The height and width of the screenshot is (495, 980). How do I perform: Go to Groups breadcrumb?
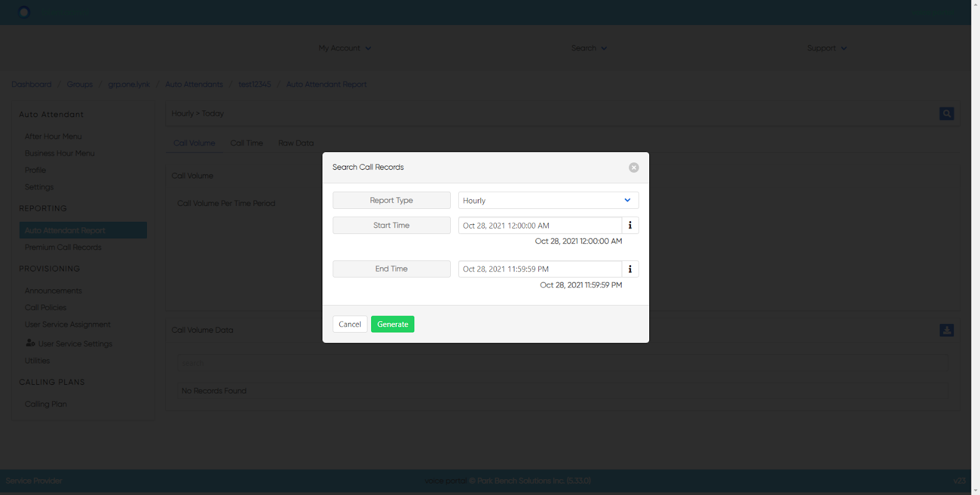pos(80,85)
